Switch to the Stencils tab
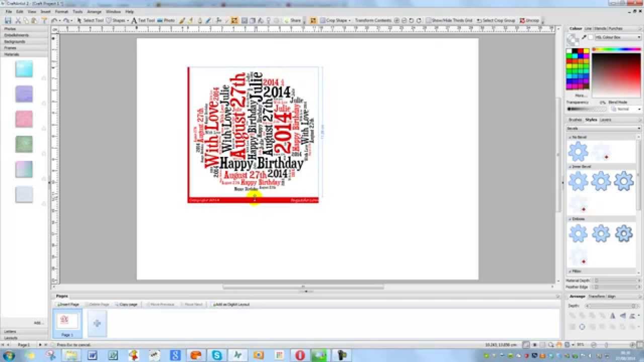Image resolution: width=644 pixels, height=362 pixels. [600, 29]
